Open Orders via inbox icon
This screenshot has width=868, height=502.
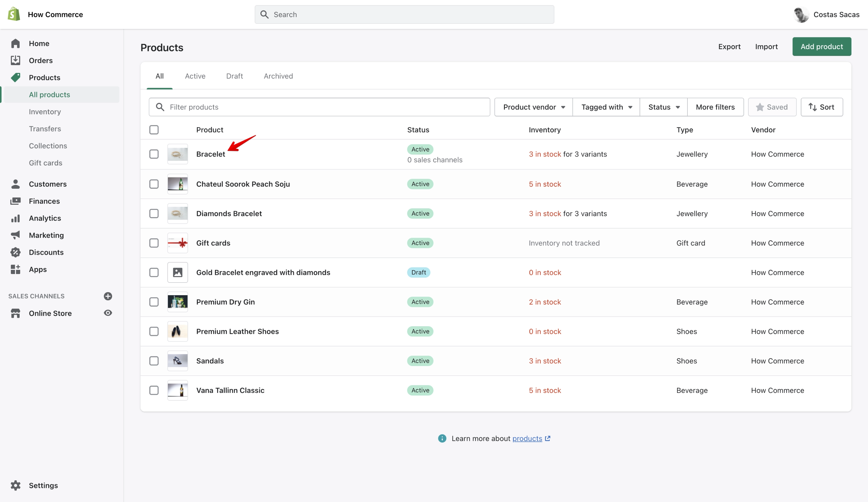15,60
